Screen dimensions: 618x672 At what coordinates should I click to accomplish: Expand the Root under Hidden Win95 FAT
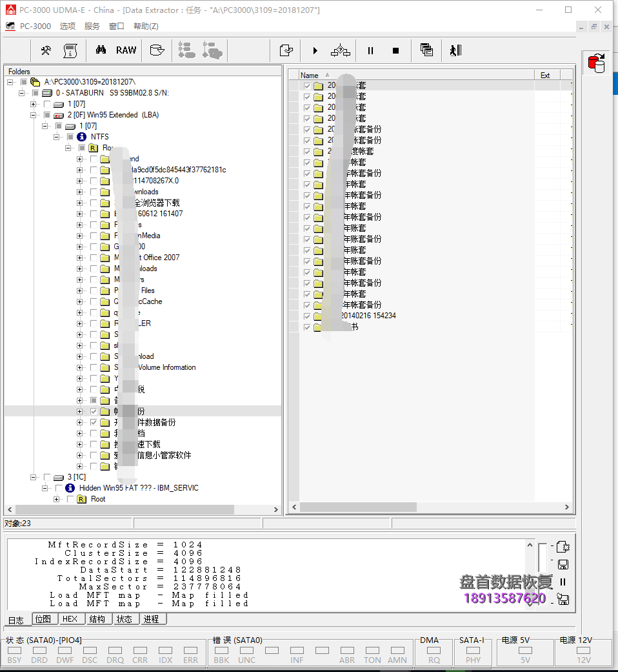57,499
